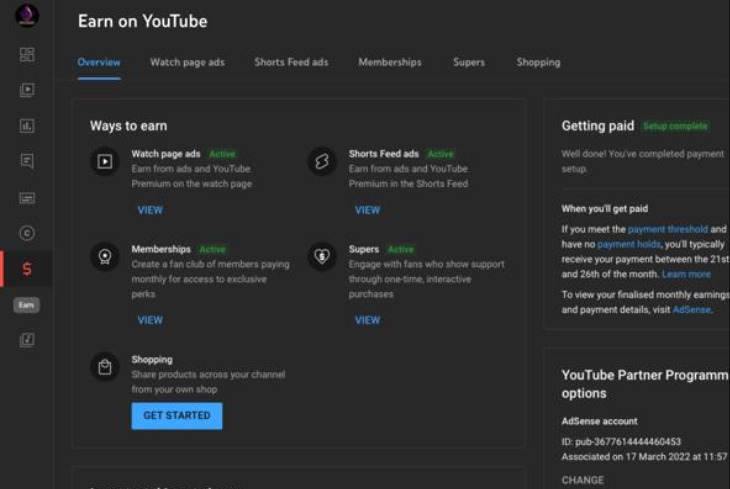Click the Earn tooltip label in sidebar

coord(27,305)
